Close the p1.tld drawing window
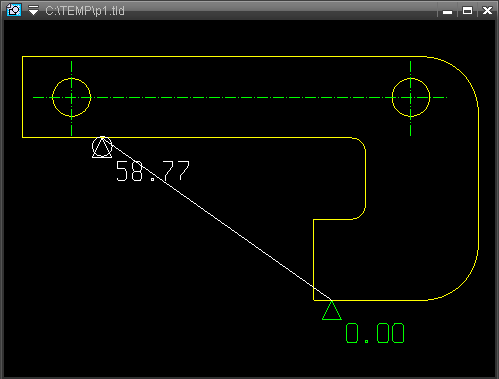Image resolution: width=499 pixels, height=379 pixels. click(487, 11)
